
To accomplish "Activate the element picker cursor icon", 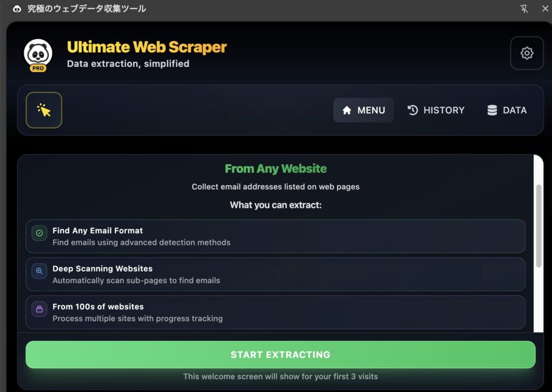I will (44, 110).
